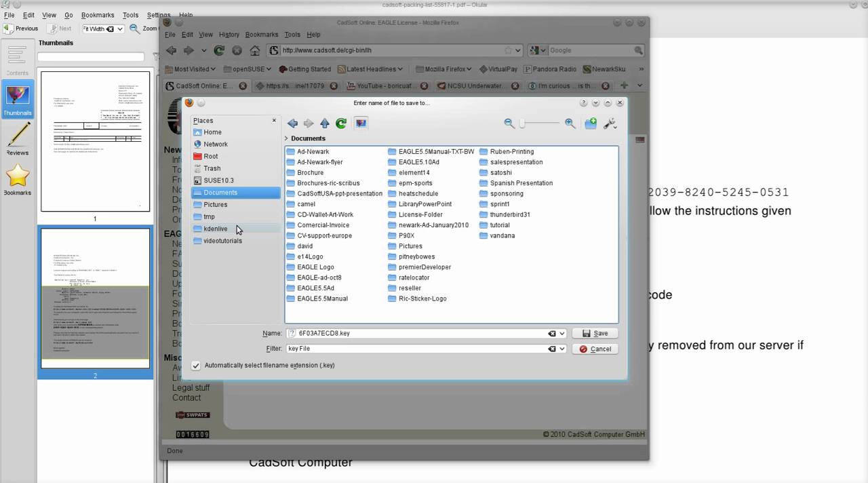This screenshot has height=483, width=868.
Task: Click Okular Previous page button
Action: (x=21, y=29)
